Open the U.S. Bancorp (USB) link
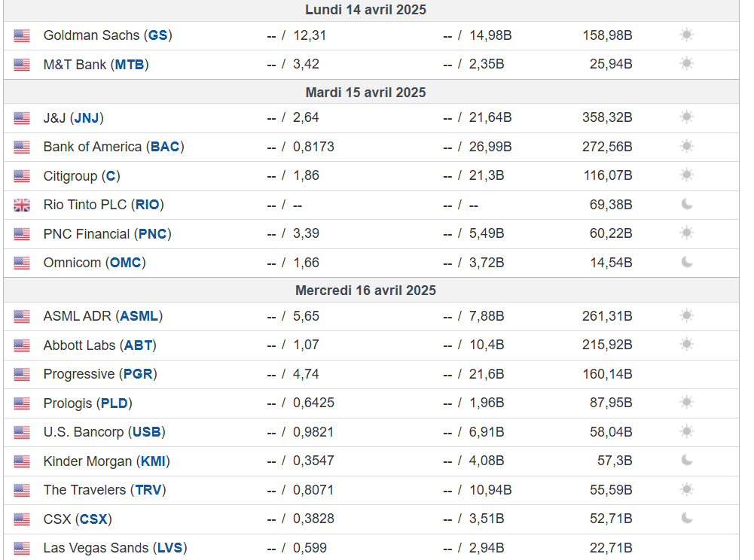 tap(104, 432)
